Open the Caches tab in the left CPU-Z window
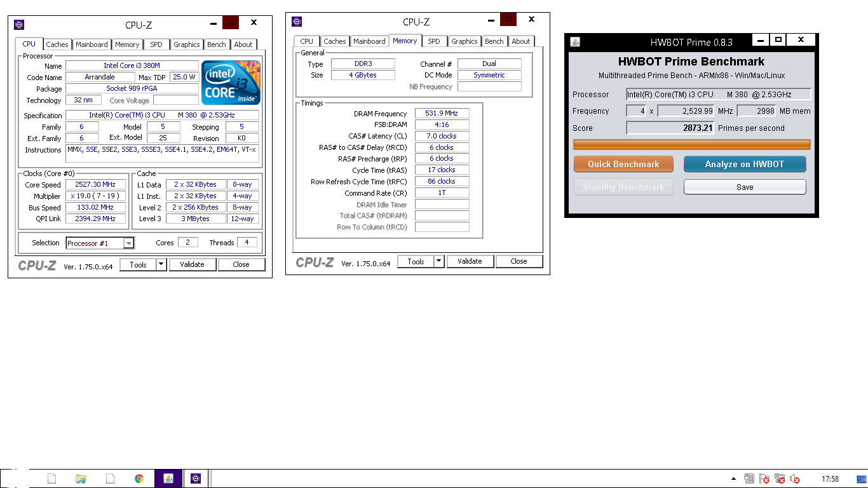 pyautogui.click(x=57, y=44)
